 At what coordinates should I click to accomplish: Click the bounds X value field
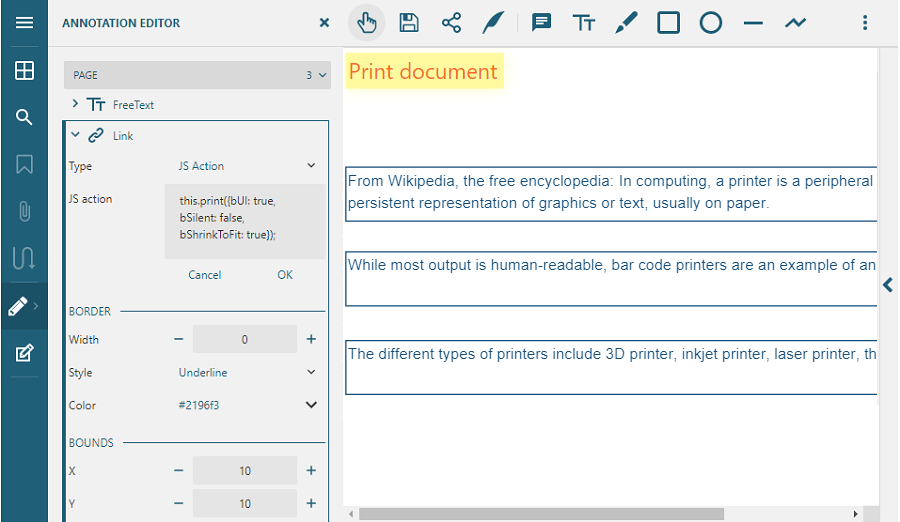coord(245,471)
